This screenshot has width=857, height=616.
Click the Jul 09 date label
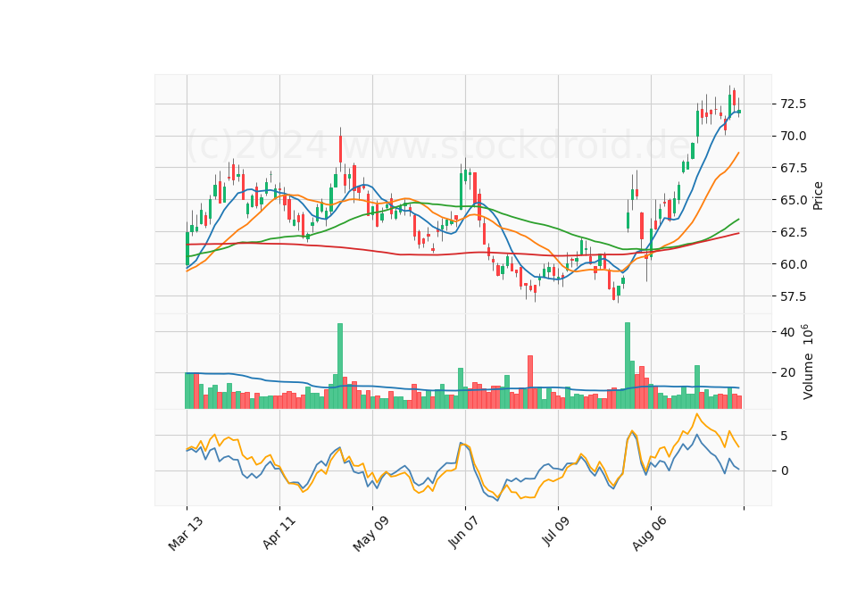click(556, 531)
